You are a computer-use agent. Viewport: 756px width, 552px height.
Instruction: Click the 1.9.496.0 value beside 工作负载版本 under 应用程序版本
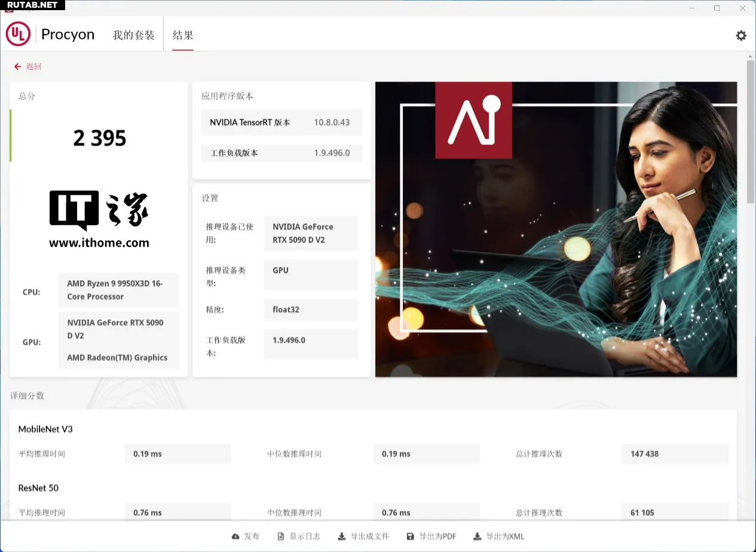point(332,153)
